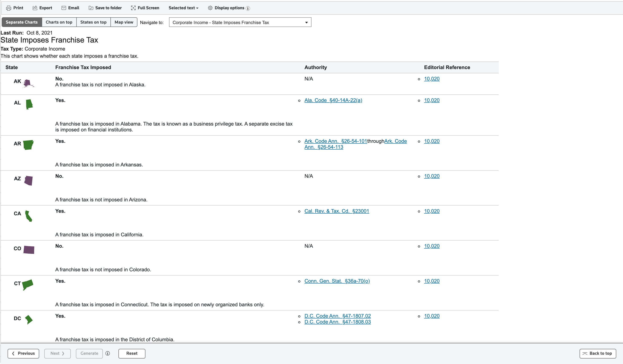Click the Save to folder icon
The width and height of the screenshot is (623, 364).
click(x=91, y=8)
